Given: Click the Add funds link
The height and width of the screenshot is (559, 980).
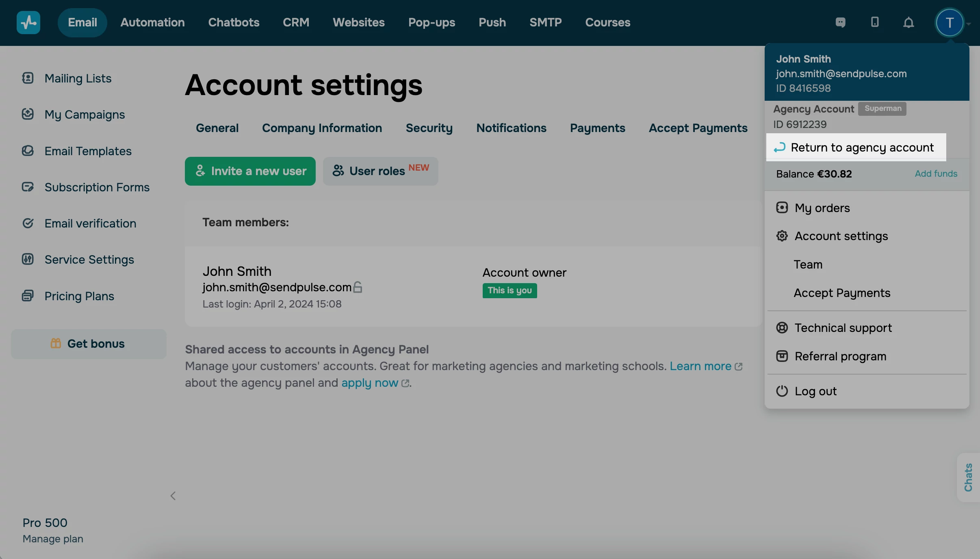Looking at the screenshot, I should [x=936, y=174].
